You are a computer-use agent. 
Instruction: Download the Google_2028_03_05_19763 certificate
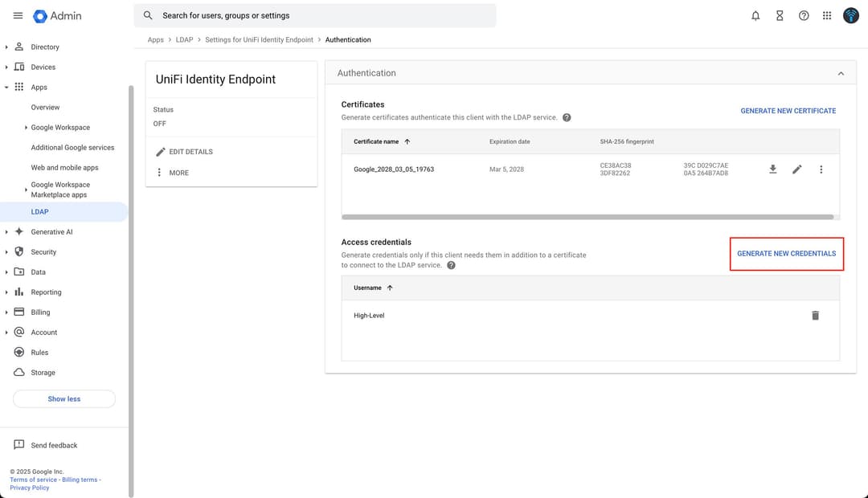(773, 169)
